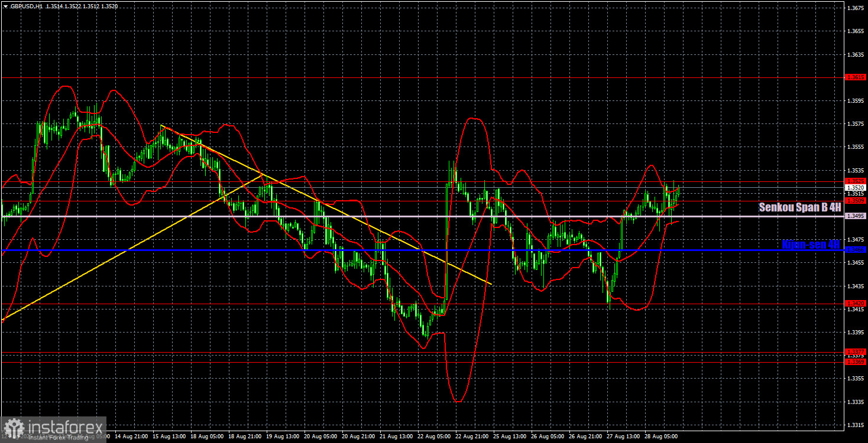This screenshot has height=443, width=868.
Task: Click 1.3395 on the price axis
Action: pos(856,333)
